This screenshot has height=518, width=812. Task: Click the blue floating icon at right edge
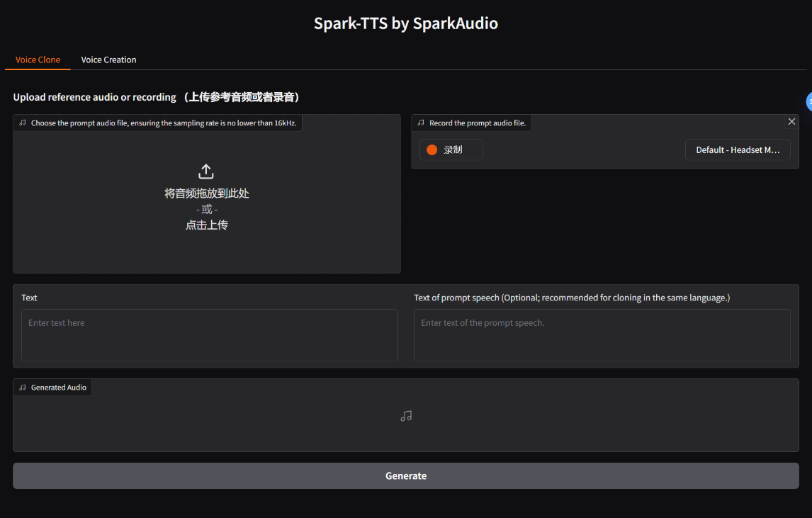click(x=809, y=101)
